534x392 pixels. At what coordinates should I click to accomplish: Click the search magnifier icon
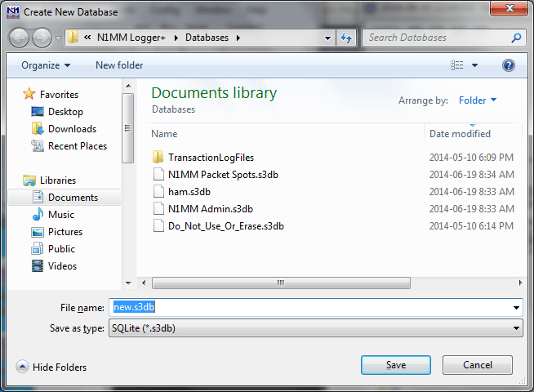tap(516, 38)
